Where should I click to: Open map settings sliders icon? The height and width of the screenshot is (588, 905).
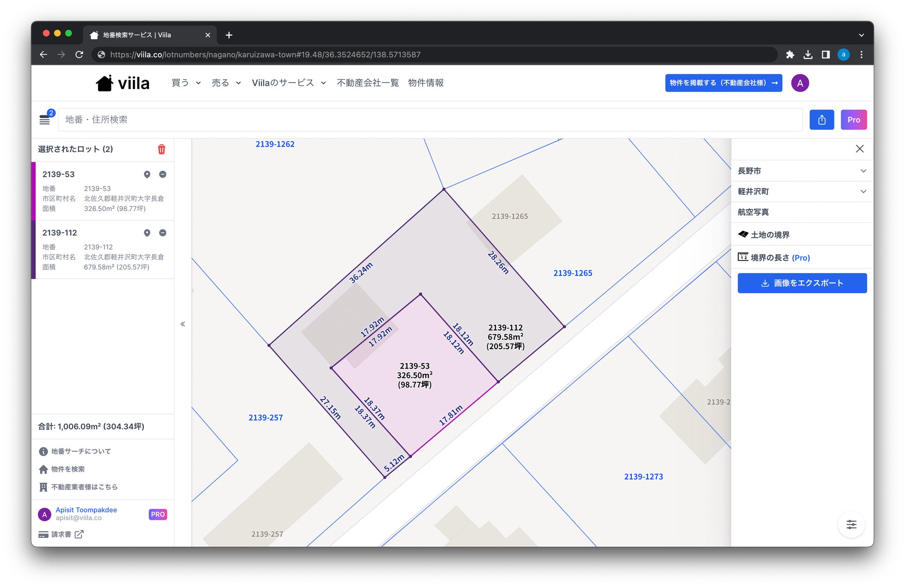(x=851, y=524)
